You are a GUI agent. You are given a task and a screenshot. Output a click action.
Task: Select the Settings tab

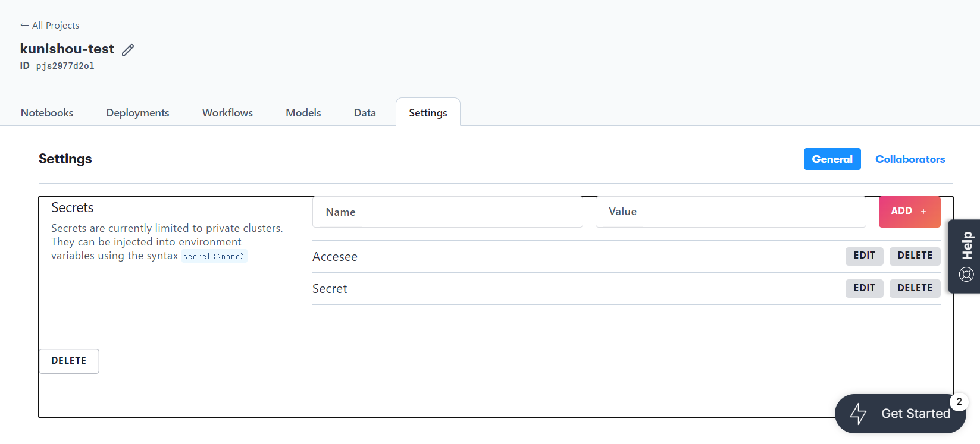click(x=428, y=113)
